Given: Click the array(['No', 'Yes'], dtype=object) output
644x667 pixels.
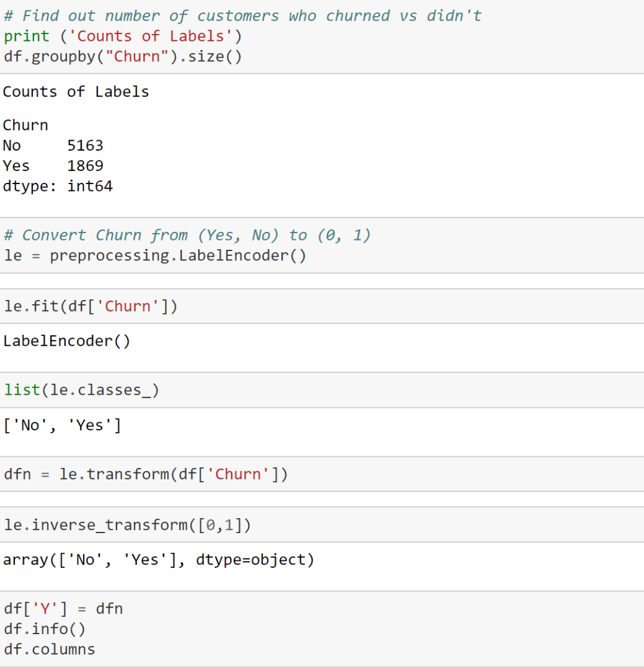Looking at the screenshot, I should 159,560.
